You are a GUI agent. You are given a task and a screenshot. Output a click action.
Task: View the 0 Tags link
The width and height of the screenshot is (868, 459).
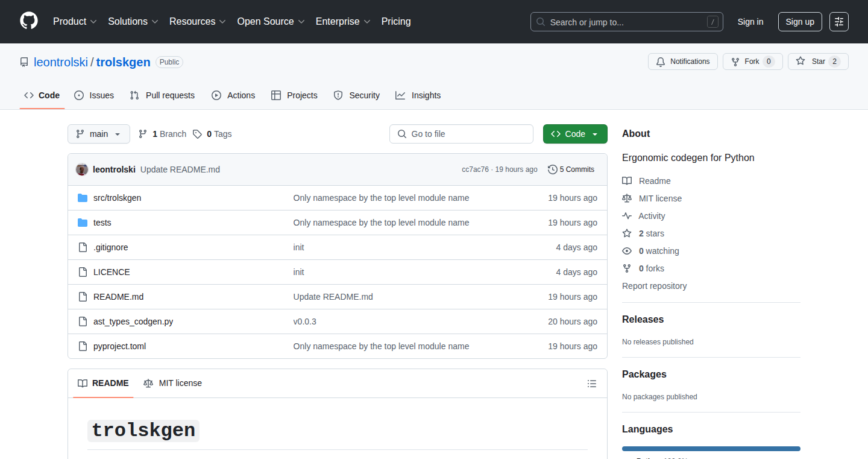[213, 134]
